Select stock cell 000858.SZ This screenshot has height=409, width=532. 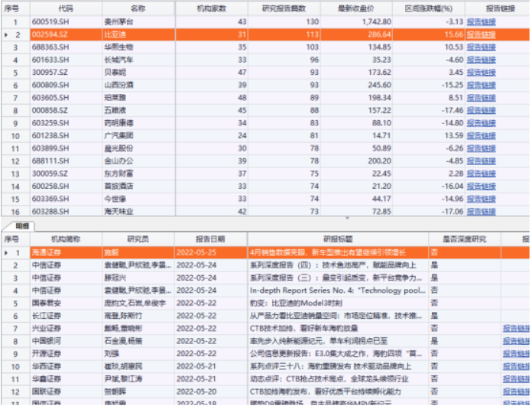coord(66,111)
